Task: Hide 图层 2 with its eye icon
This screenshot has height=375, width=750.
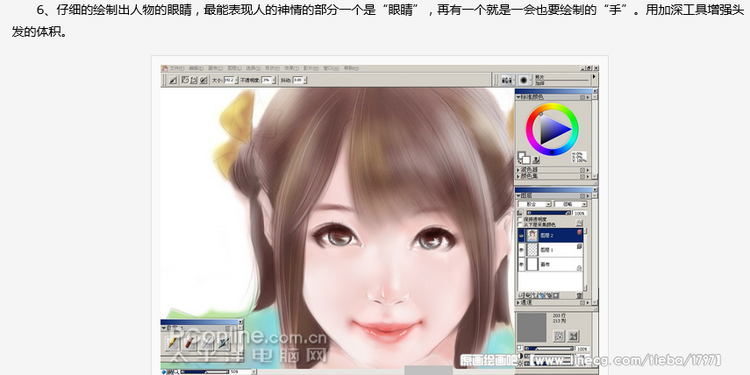Action: pos(521,236)
